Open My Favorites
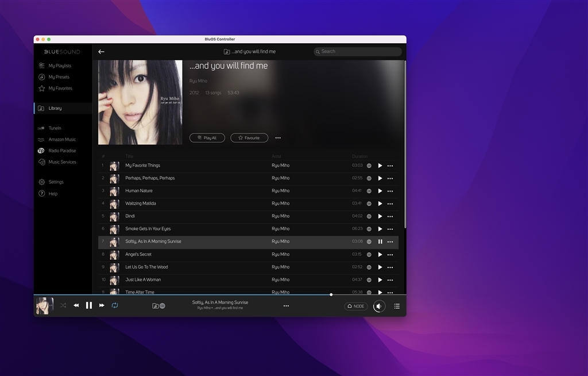 point(60,88)
